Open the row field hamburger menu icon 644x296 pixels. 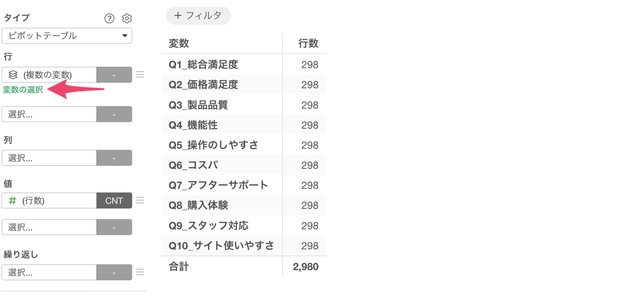(x=140, y=74)
